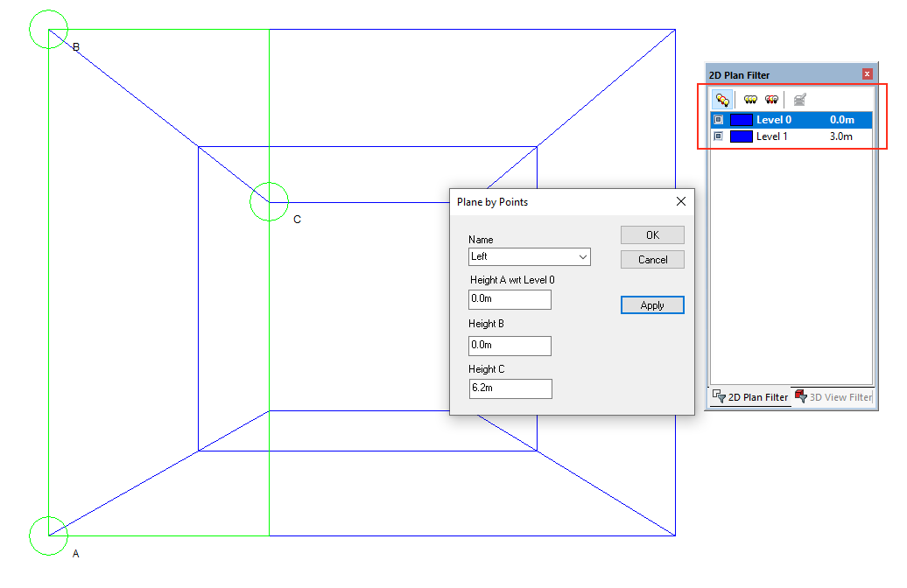Screen dimensions: 907x588
Task: Click the circled point A on the plan
Action: point(49,536)
